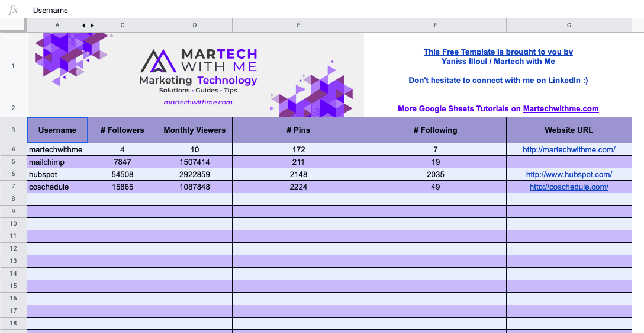Open the 'Don't hesitate to connect with me on LinkedIn' link
The height and width of the screenshot is (333, 644).
coord(498,81)
